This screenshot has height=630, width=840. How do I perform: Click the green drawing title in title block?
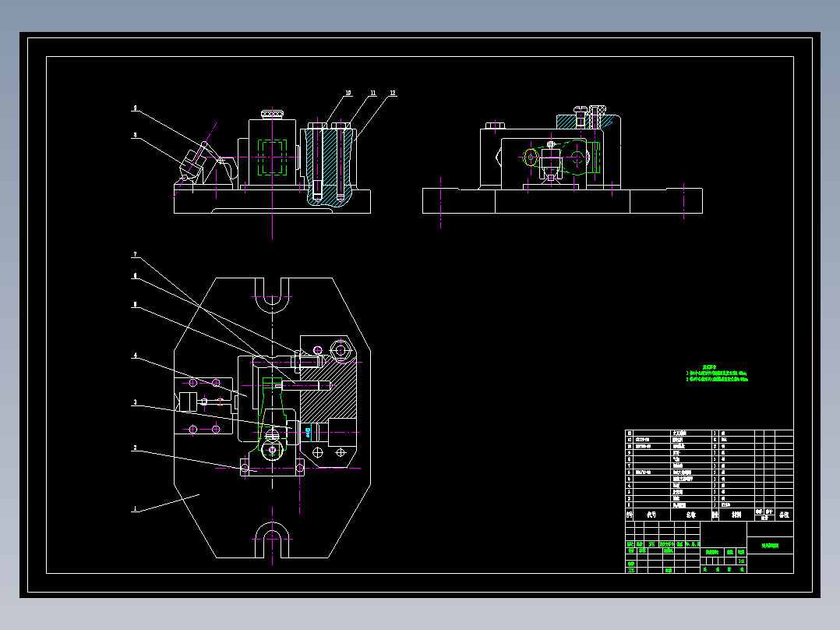click(x=771, y=545)
